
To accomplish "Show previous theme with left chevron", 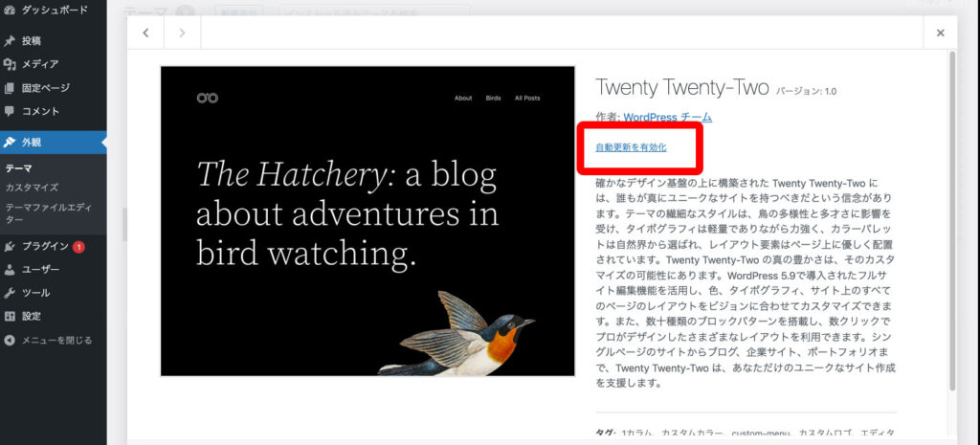I will click(145, 33).
